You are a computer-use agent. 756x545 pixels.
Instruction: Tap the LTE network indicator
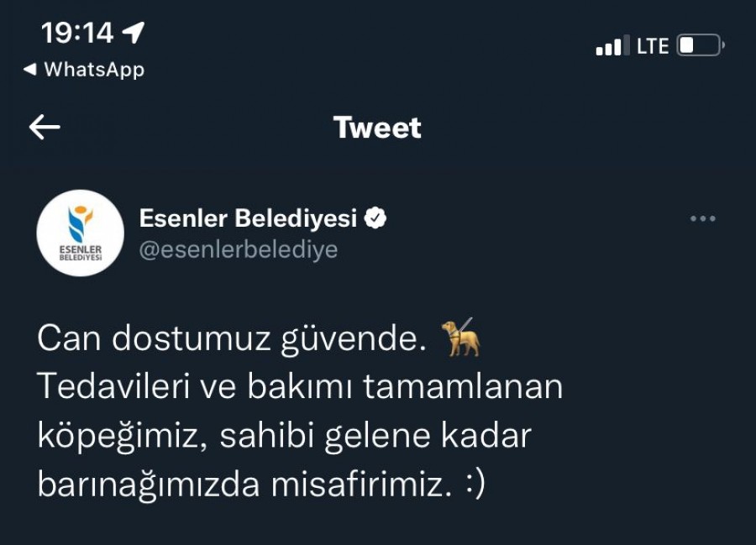(653, 46)
